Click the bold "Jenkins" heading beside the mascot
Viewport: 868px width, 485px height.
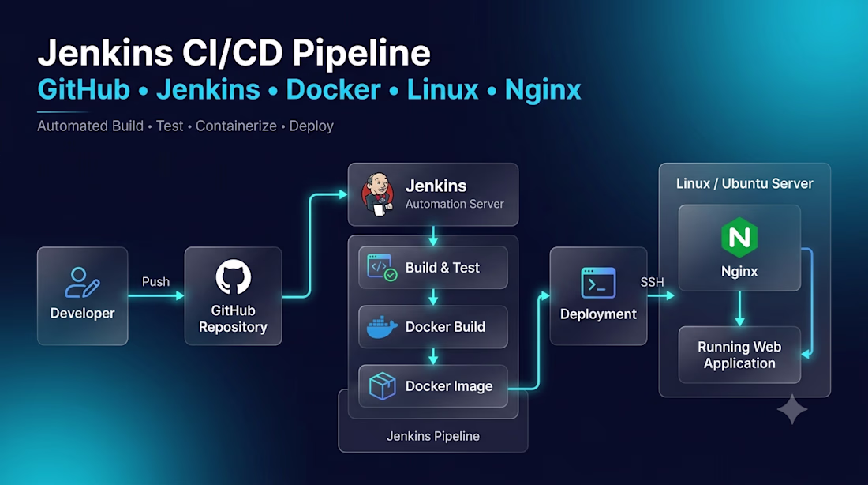[436, 186]
